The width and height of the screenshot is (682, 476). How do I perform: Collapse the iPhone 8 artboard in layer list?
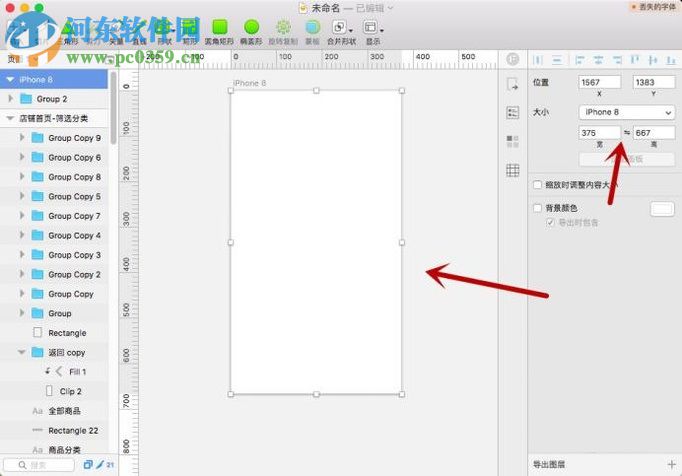tap(10, 80)
